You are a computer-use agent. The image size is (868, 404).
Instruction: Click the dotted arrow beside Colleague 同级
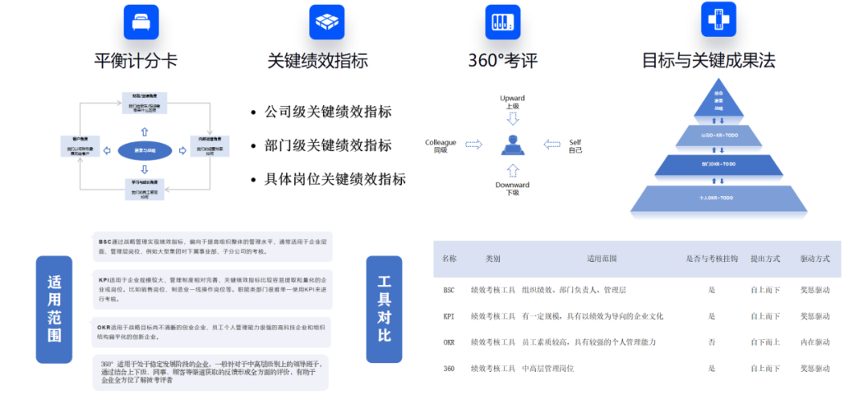click(474, 145)
